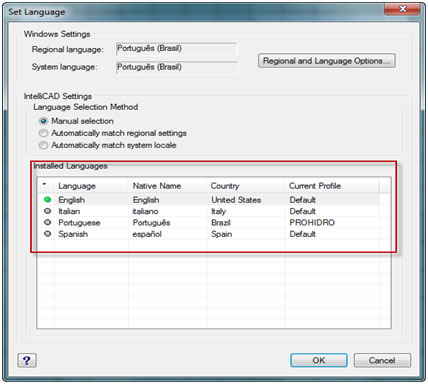Click the Italy country cell
The width and height of the screenshot is (428, 384).
218,211
